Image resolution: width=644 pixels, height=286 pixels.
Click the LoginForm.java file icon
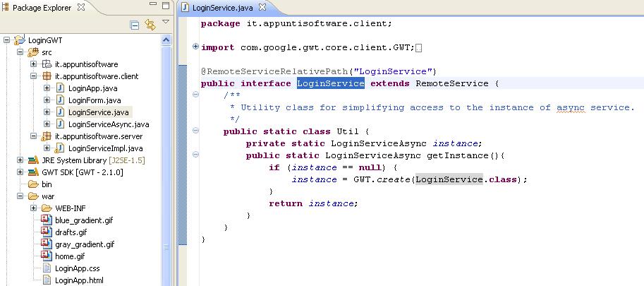[60, 100]
